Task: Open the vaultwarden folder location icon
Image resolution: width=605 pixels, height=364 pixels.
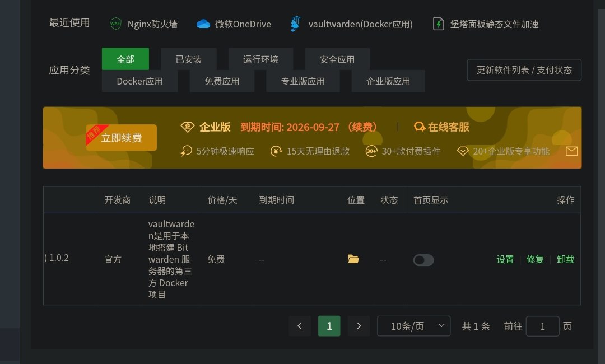Action: point(353,259)
